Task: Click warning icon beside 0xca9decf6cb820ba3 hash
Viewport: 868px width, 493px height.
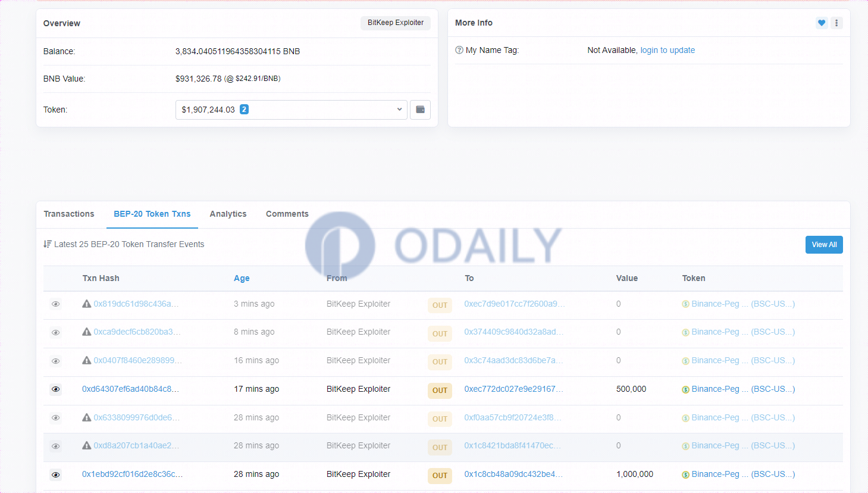Action: [x=87, y=332]
